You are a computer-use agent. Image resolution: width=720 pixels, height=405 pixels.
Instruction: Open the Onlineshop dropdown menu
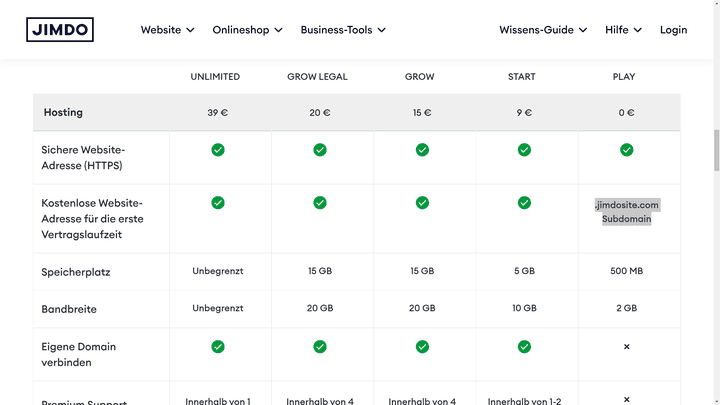tap(247, 30)
